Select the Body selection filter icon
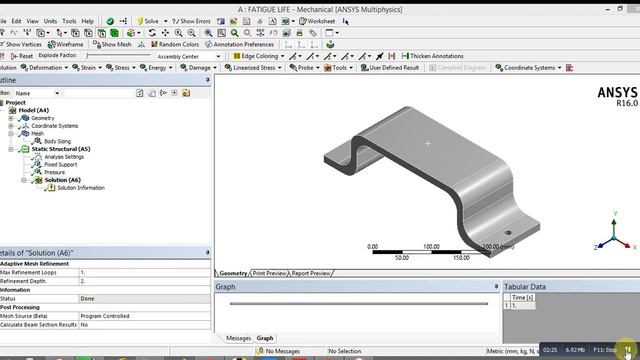The height and width of the screenshot is (360, 640). point(115,33)
